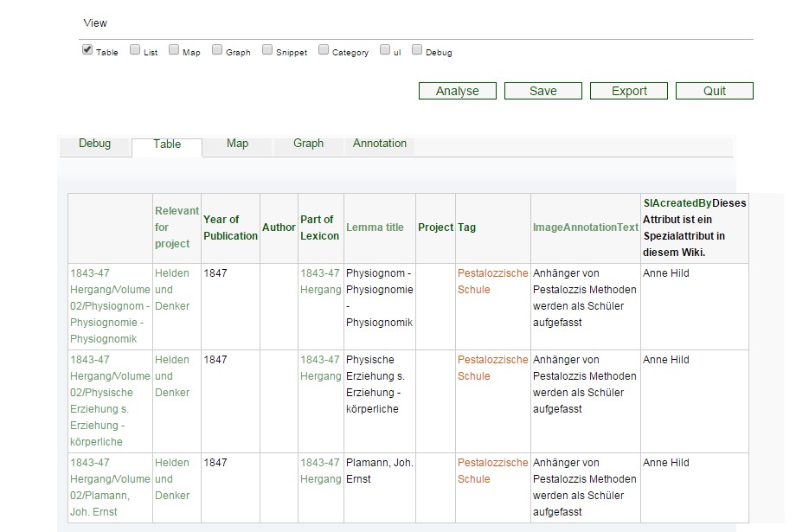Click the Save button
This screenshot has width=796, height=532.
[x=543, y=91]
